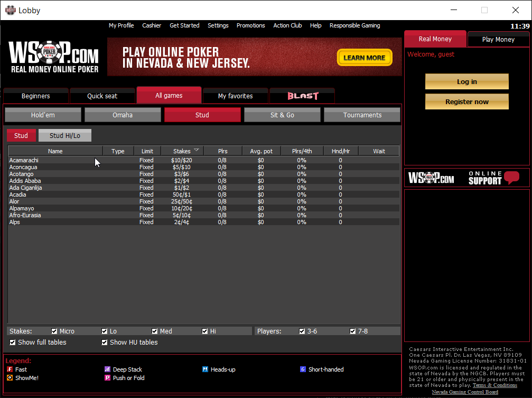532x398 pixels.
Task: Disable Show full tables option
Action: 13,343
